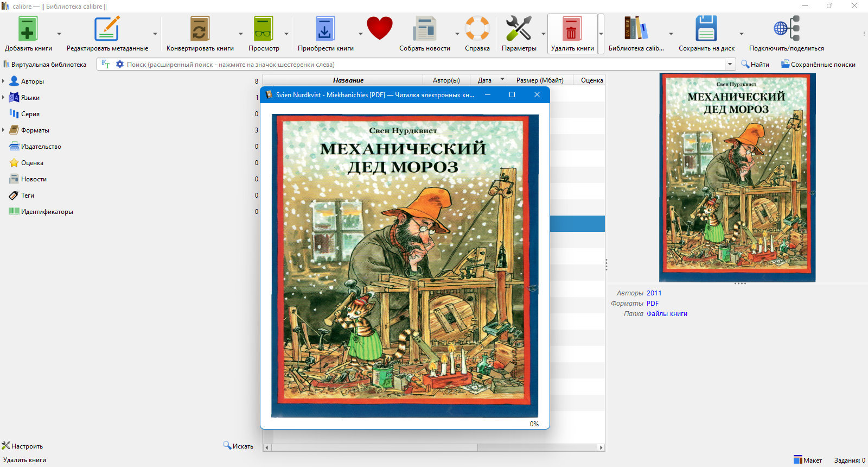Screen dimensions: 868x467
Task: Click the horizontal scrollbar under book list
Action: coord(434,447)
